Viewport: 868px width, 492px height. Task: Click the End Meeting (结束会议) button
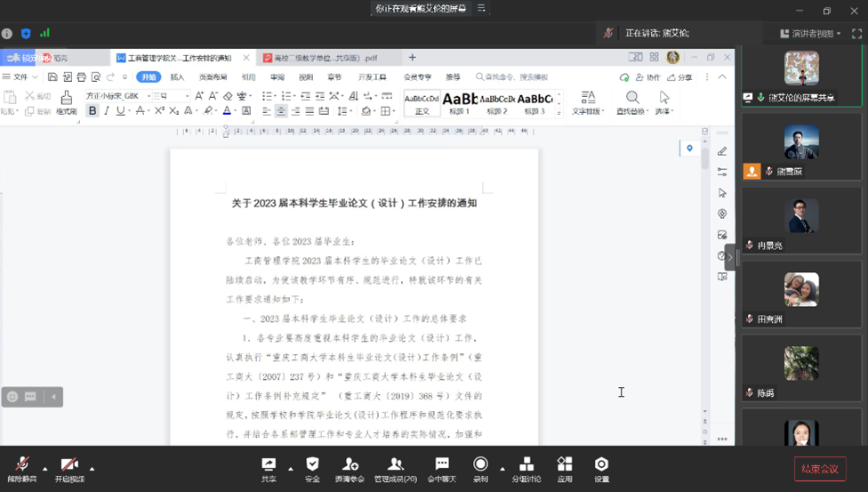click(x=819, y=469)
